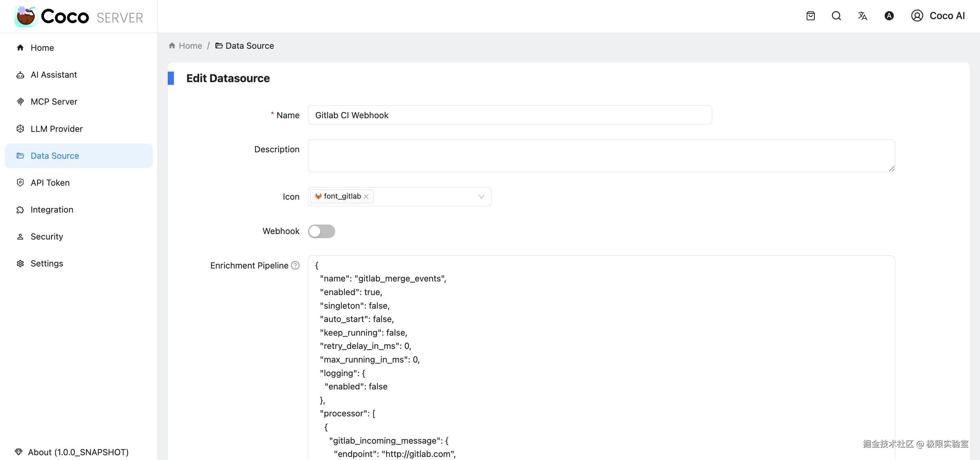The height and width of the screenshot is (460, 980).
Task: Open sidebar Settings page
Action: (47, 263)
